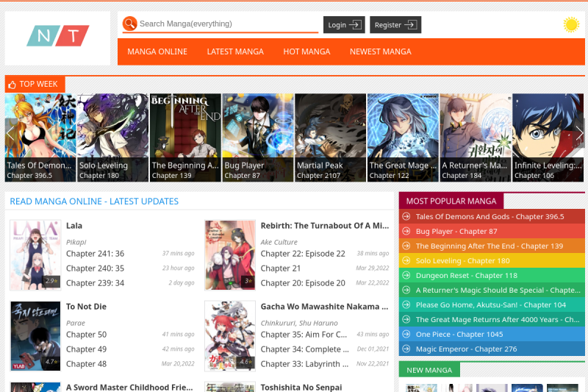The image size is (588, 392).
Task: Open To Not Die Chapter 48
Action: (x=86, y=364)
